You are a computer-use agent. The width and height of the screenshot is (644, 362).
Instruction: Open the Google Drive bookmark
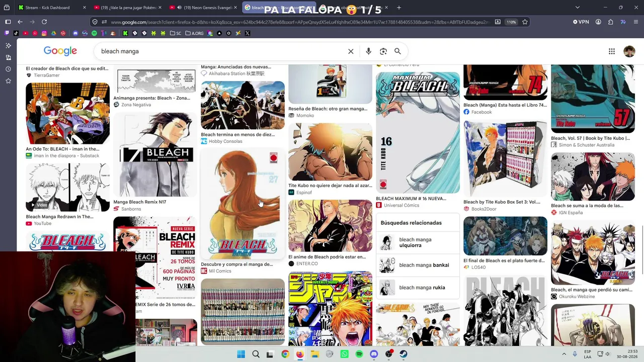[53, 33]
